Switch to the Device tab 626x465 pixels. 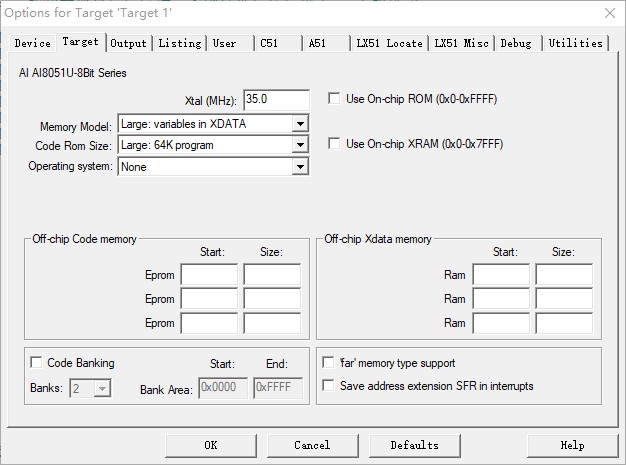pyautogui.click(x=32, y=43)
